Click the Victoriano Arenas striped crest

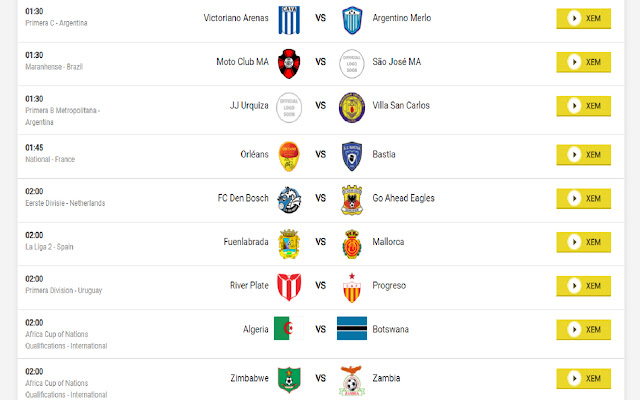point(289,20)
